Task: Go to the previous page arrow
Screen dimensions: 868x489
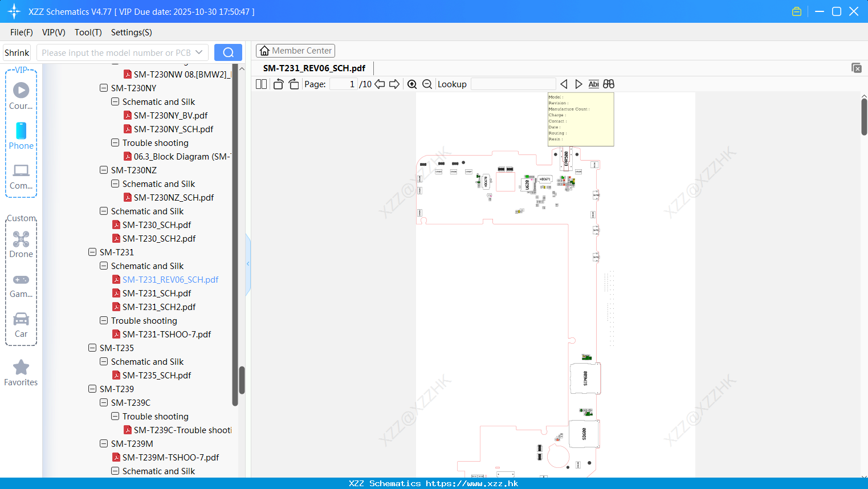Action: [380, 84]
